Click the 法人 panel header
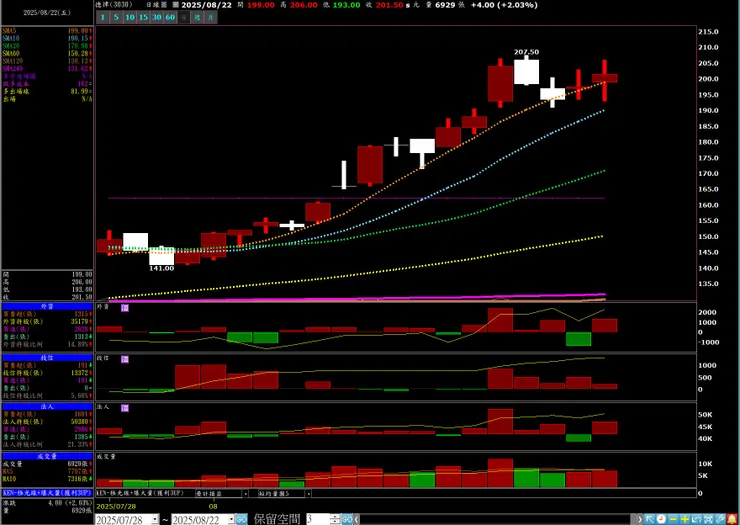The height and width of the screenshot is (525, 740). (x=47, y=406)
